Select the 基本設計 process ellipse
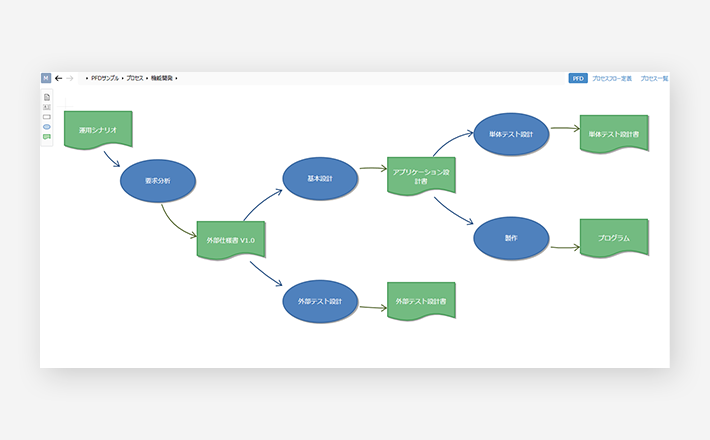710x440 pixels. [320, 178]
